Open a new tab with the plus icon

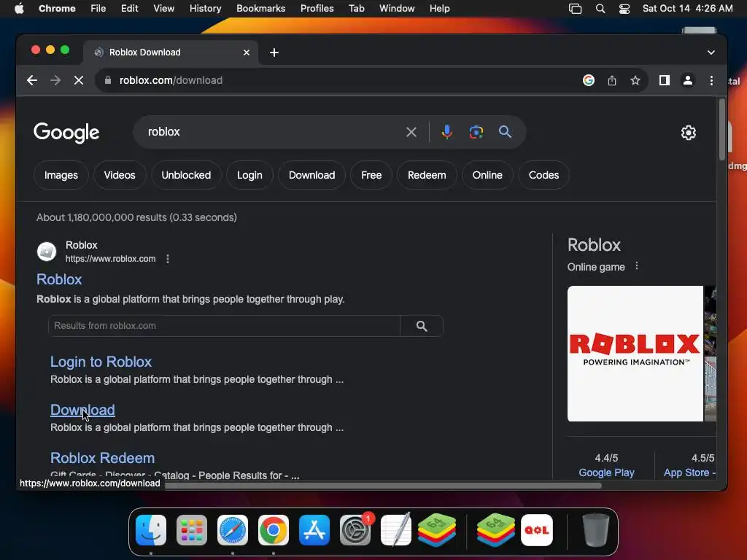point(274,52)
